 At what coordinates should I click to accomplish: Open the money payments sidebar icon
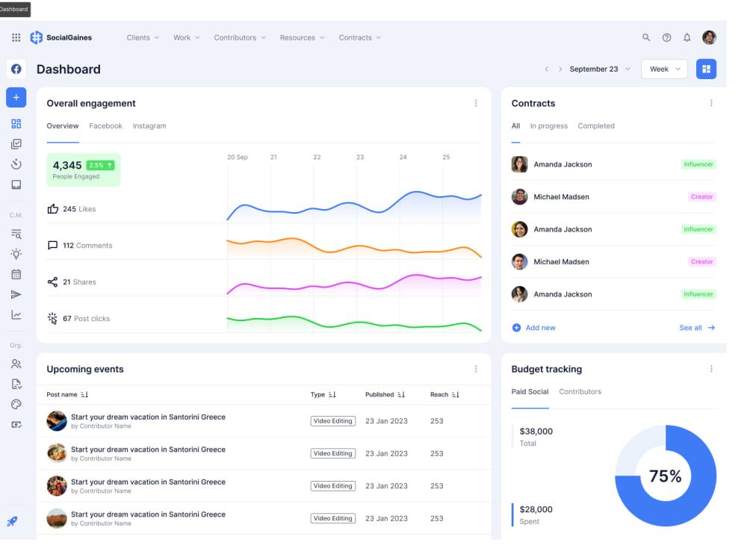click(16, 425)
